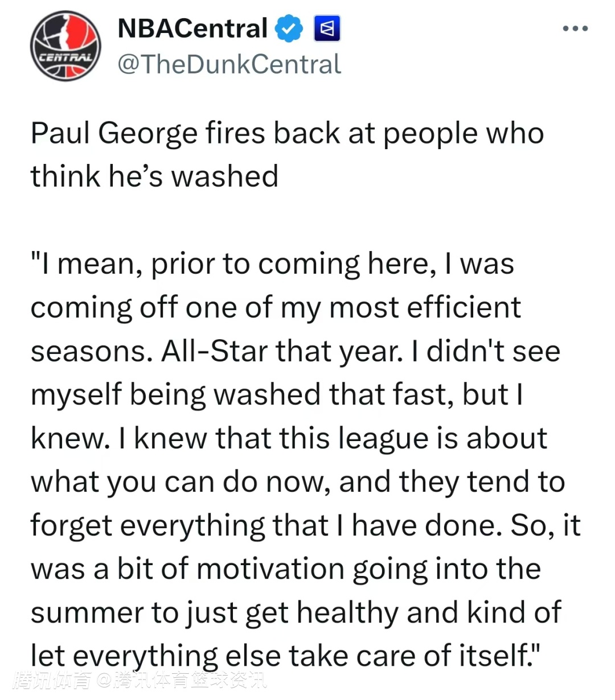Image resolution: width=615 pixels, height=700 pixels.
Task: Open the @TheDunkCentral handle link
Action: [229, 64]
